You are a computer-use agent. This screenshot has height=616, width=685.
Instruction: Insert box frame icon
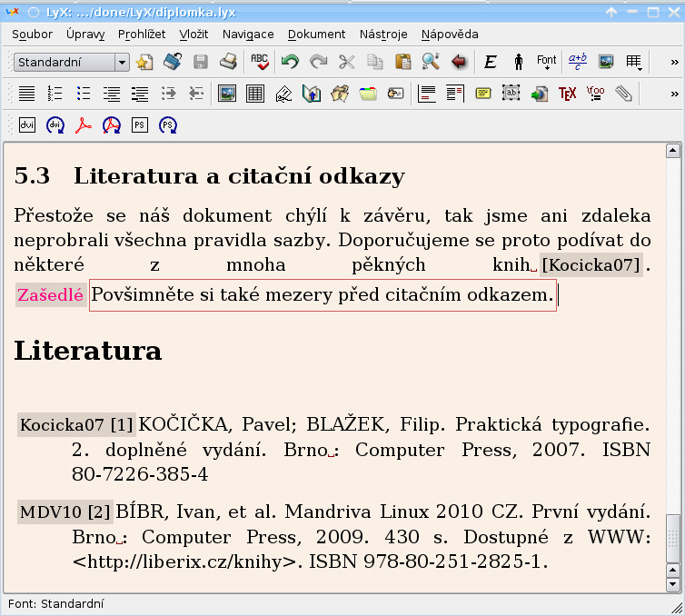511,93
